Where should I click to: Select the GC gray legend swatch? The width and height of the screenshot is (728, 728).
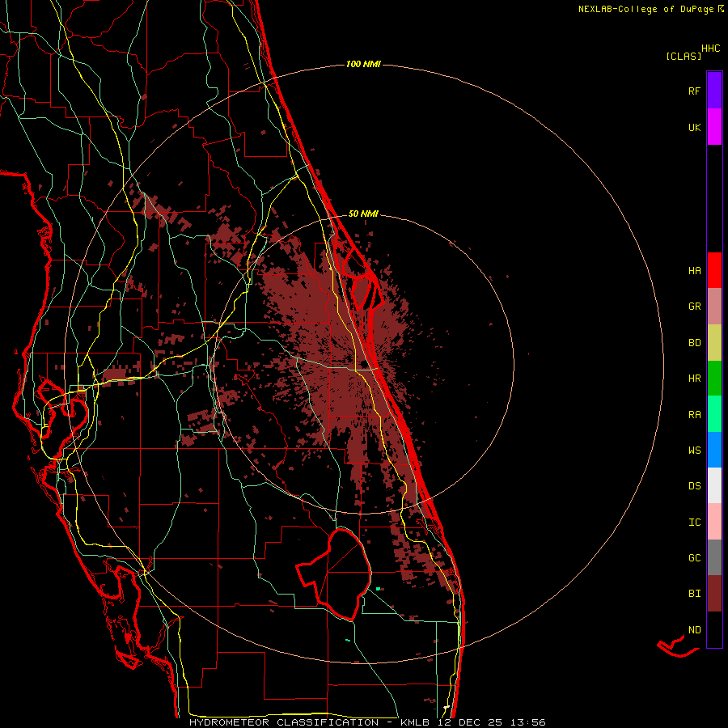click(714, 557)
